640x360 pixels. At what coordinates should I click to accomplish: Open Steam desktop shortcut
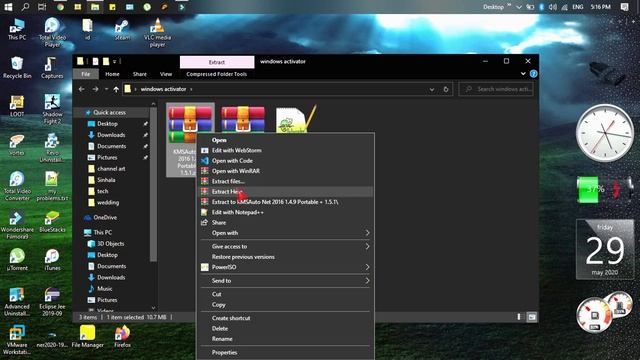[x=122, y=29]
